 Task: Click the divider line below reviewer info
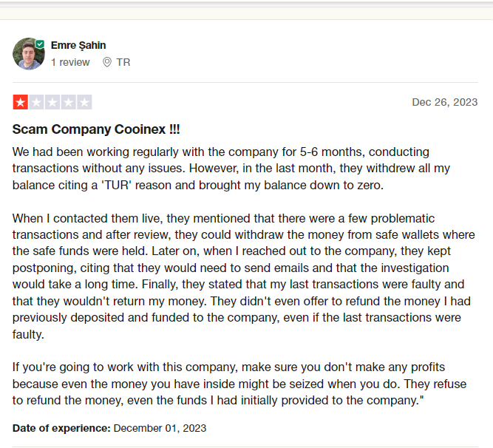coord(245,83)
